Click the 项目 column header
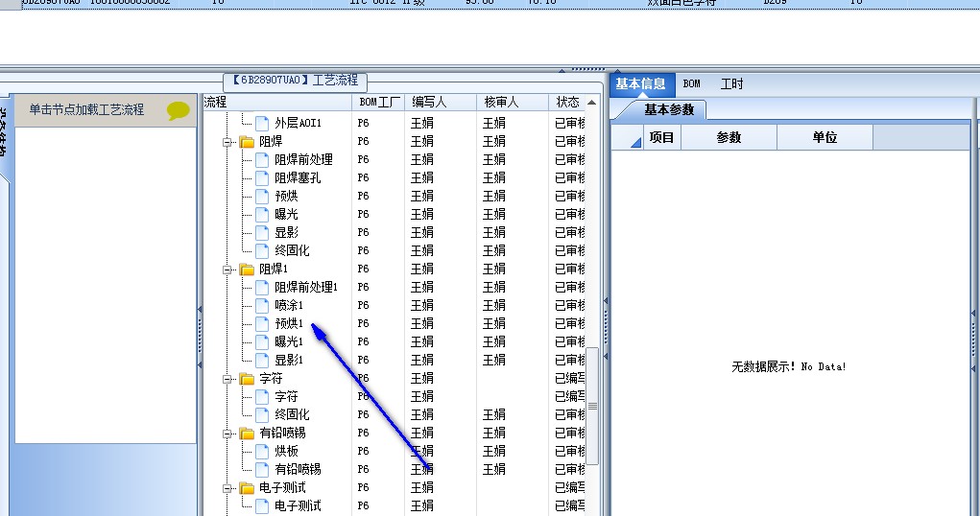This screenshot has width=980, height=516. tap(662, 137)
